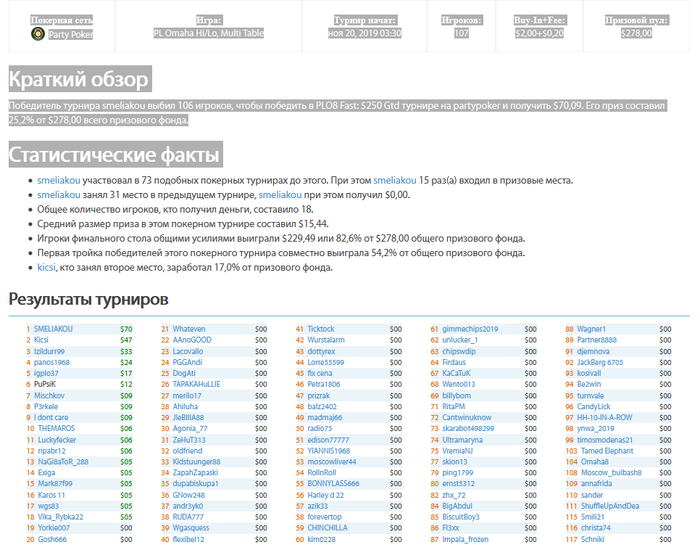This screenshot has height=550, width=700.
Task: Open Vika_Rybka22 player link
Action: [60, 517]
